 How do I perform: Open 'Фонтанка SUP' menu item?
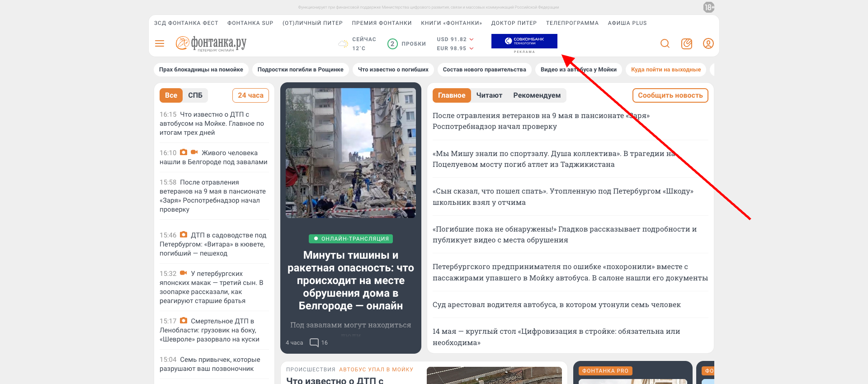pyautogui.click(x=250, y=23)
